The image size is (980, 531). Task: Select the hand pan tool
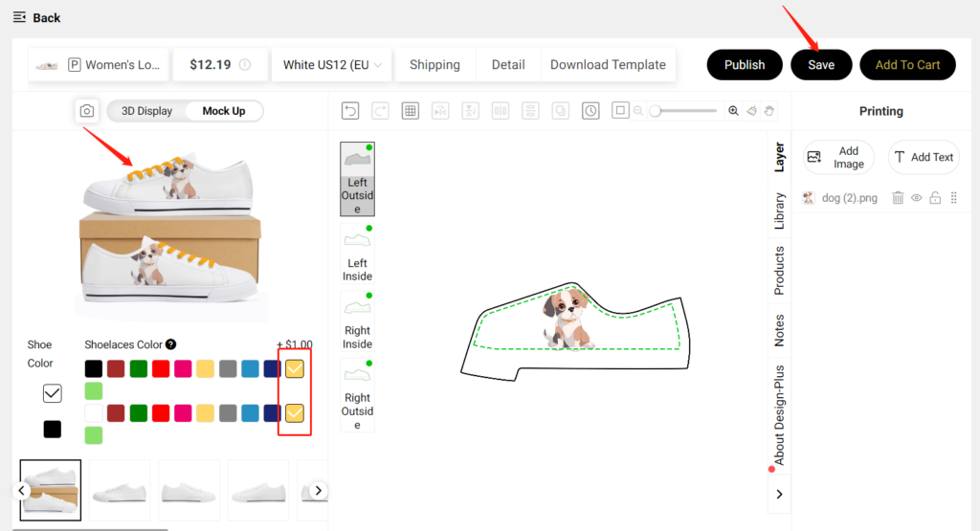pos(768,111)
